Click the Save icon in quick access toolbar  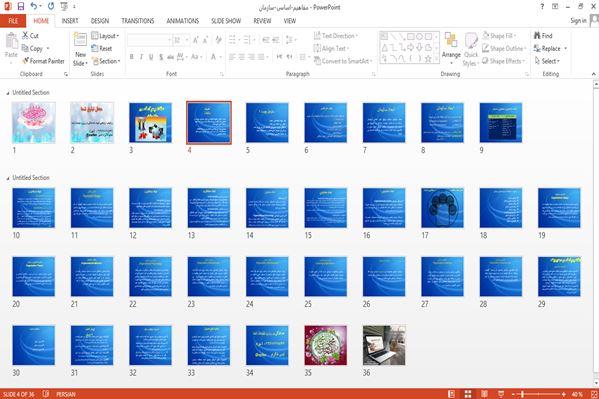coord(21,6)
